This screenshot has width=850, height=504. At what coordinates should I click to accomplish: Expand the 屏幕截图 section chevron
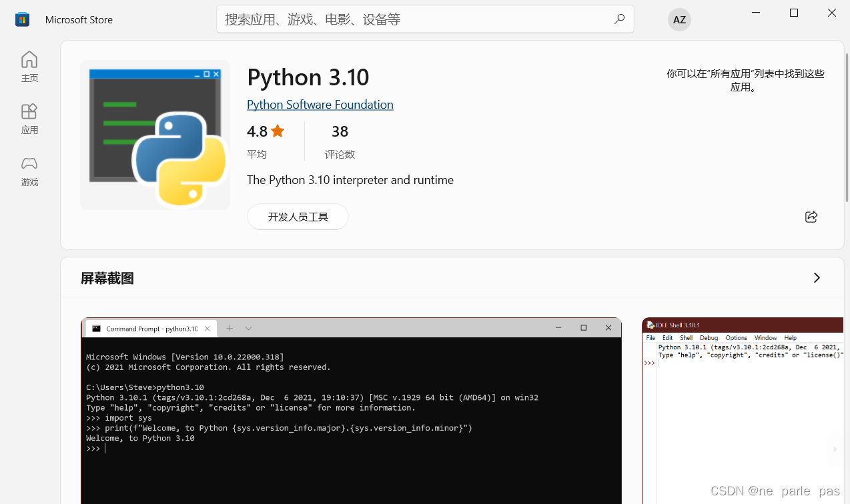click(x=817, y=278)
